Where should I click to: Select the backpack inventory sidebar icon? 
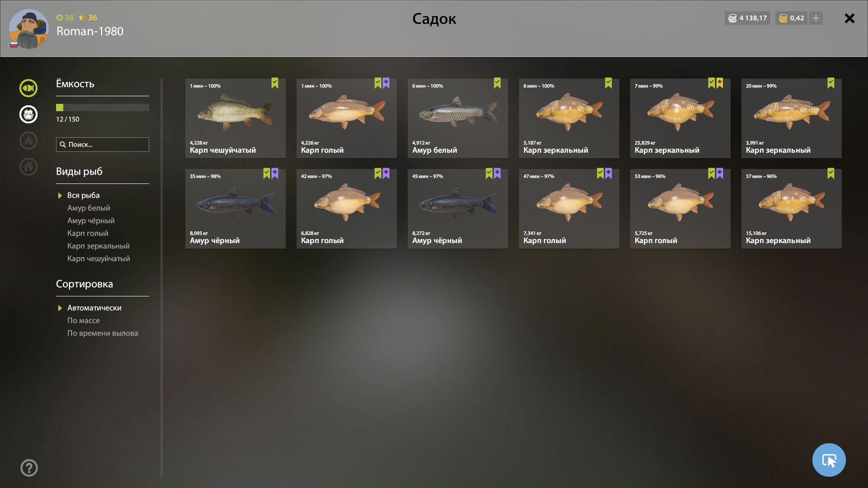coord(28,114)
